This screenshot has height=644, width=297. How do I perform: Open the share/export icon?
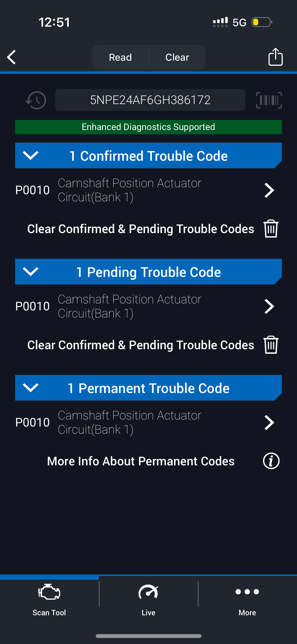[275, 57]
